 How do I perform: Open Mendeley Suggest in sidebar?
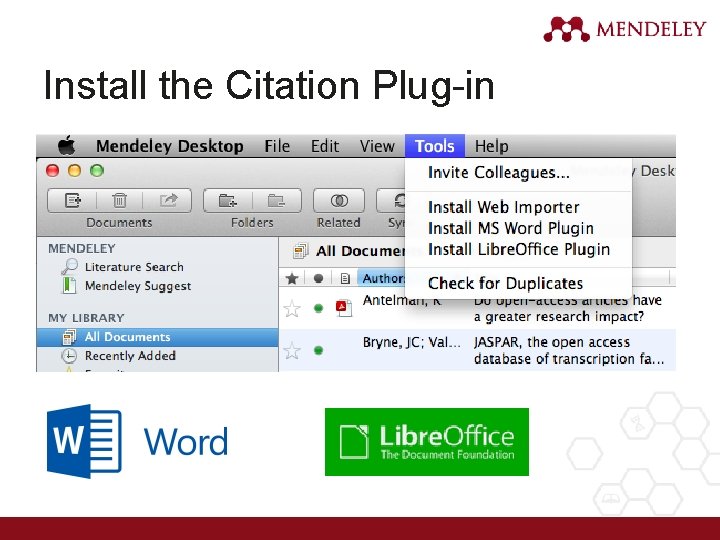coord(138,286)
